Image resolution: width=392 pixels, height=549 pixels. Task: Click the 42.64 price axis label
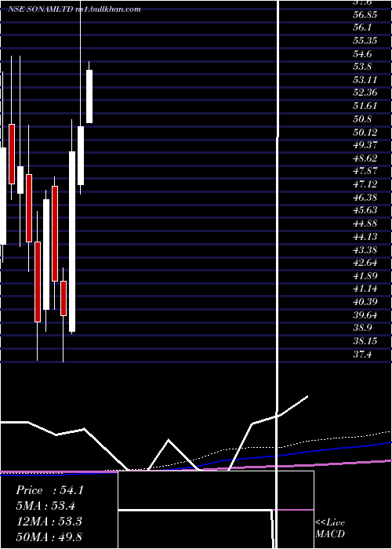pos(365,263)
